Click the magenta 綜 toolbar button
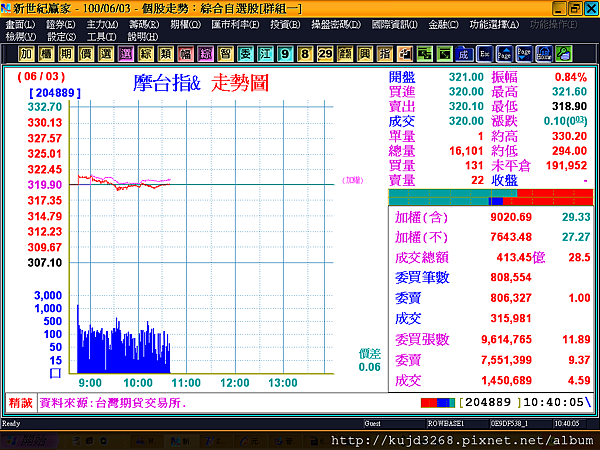600x450 pixels. coord(205,54)
